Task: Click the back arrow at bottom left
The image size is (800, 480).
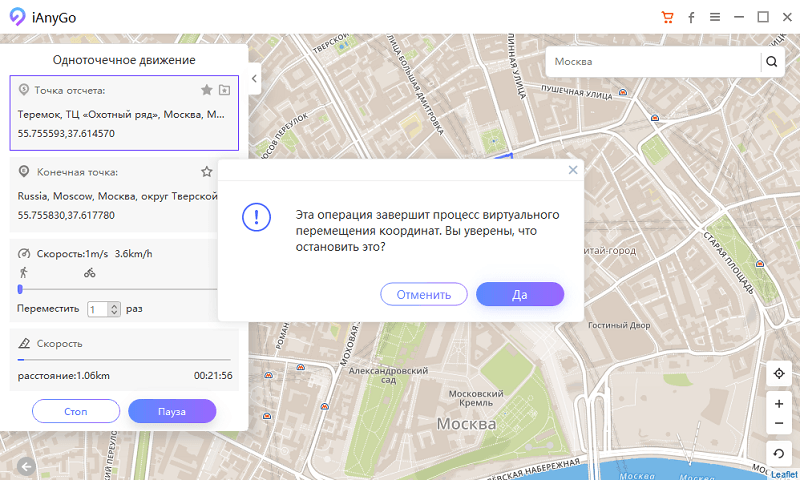Action: 24,465
